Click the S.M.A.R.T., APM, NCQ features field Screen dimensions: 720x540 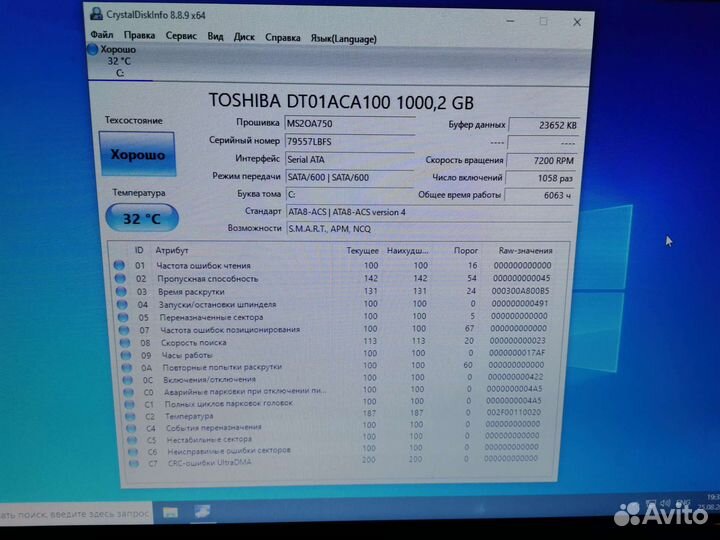tap(429, 229)
